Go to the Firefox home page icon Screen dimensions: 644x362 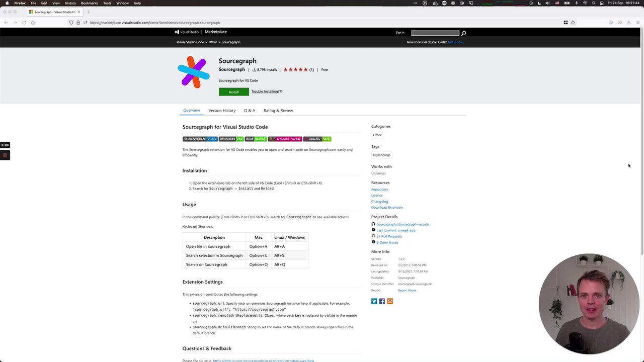point(33,23)
